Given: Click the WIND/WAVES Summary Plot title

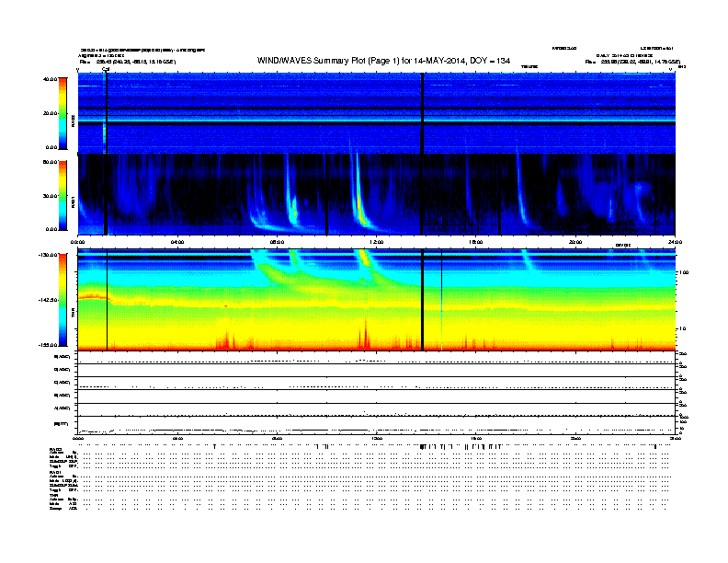Looking at the screenshot, I should click(383, 61).
